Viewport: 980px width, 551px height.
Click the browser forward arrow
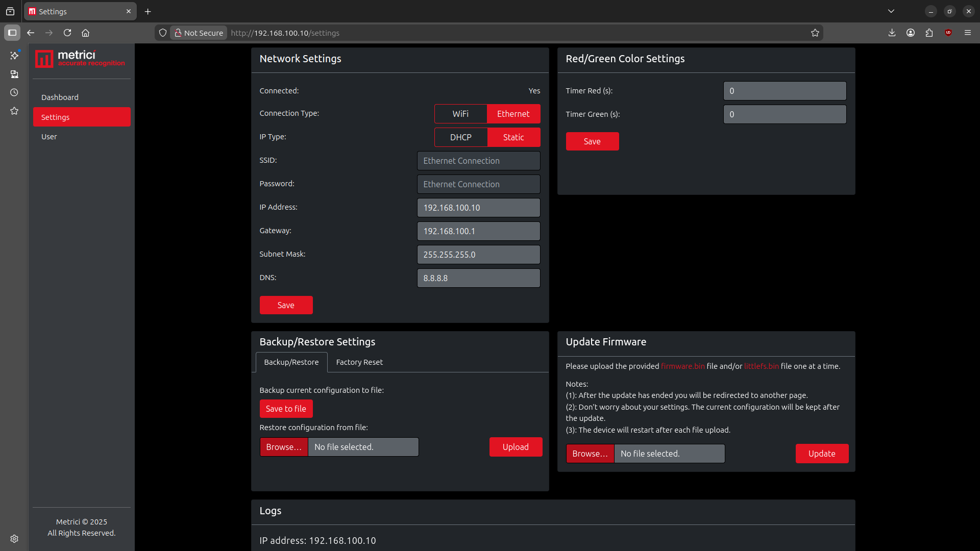coord(49,33)
